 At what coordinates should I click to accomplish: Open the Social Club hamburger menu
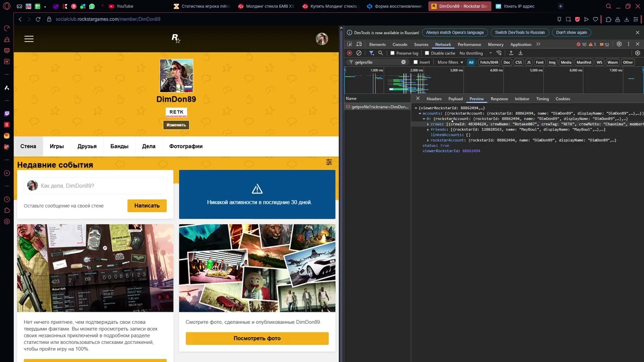pyautogui.click(x=29, y=39)
